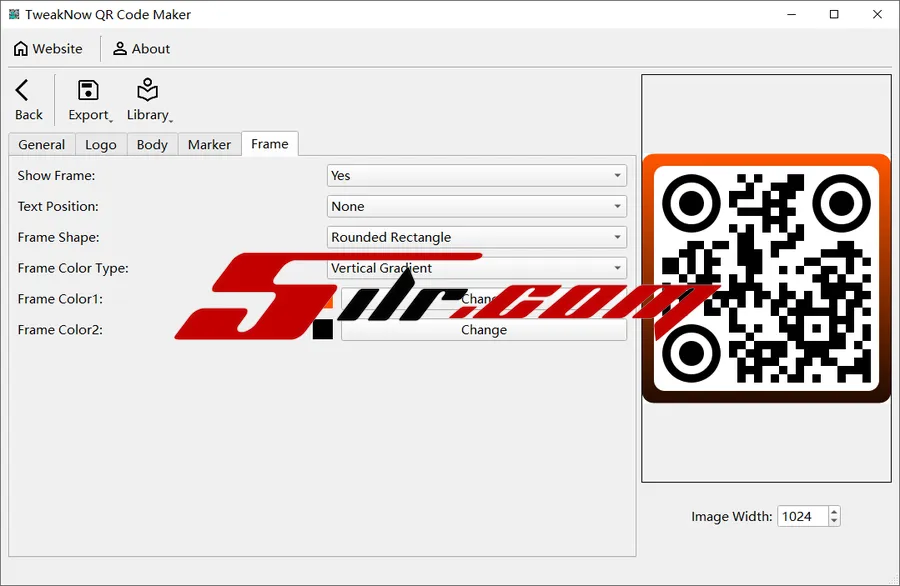
Task: Click the Image Width input field
Action: (802, 516)
